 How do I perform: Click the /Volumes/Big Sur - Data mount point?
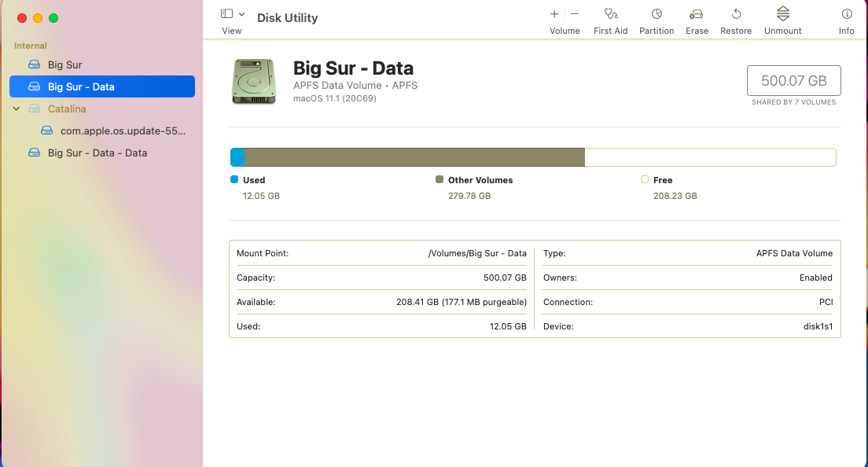477,253
